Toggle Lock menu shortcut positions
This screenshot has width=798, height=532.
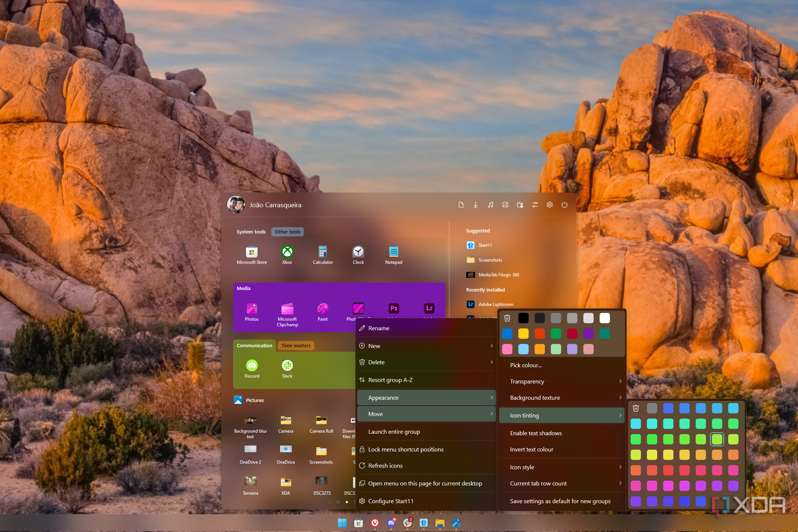pos(426,449)
